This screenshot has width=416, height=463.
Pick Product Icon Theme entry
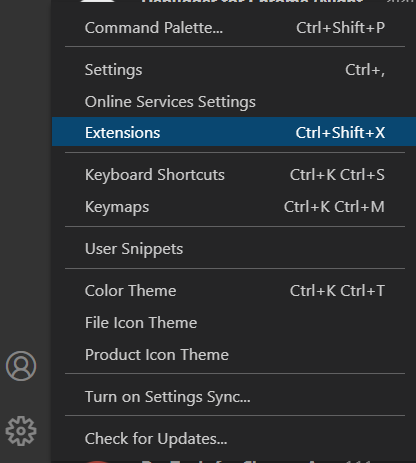(x=235, y=355)
